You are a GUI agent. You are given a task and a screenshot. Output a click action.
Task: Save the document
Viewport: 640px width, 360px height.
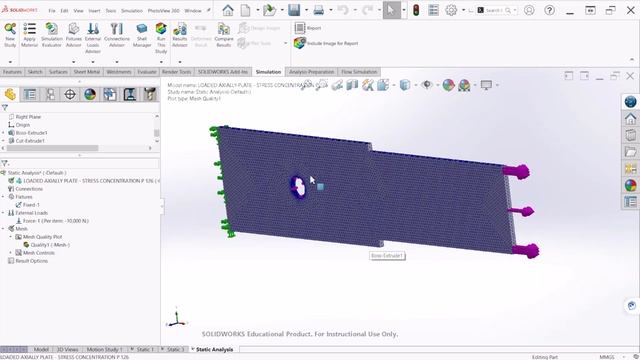click(x=294, y=10)
